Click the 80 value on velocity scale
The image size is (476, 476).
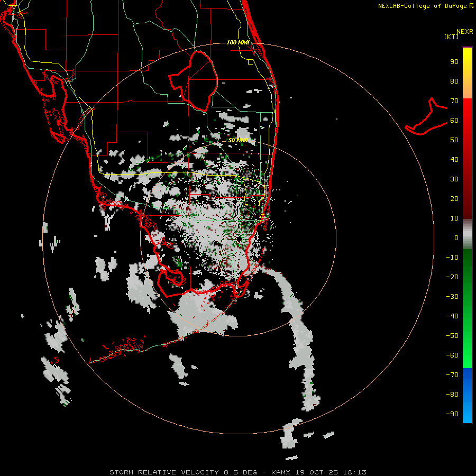454,81
